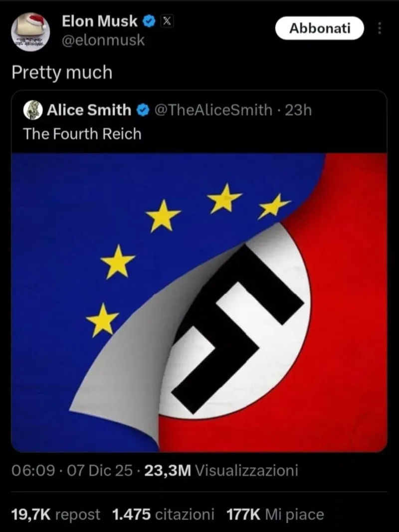Open the Elon Musk display name

click(x=100, y=21)
